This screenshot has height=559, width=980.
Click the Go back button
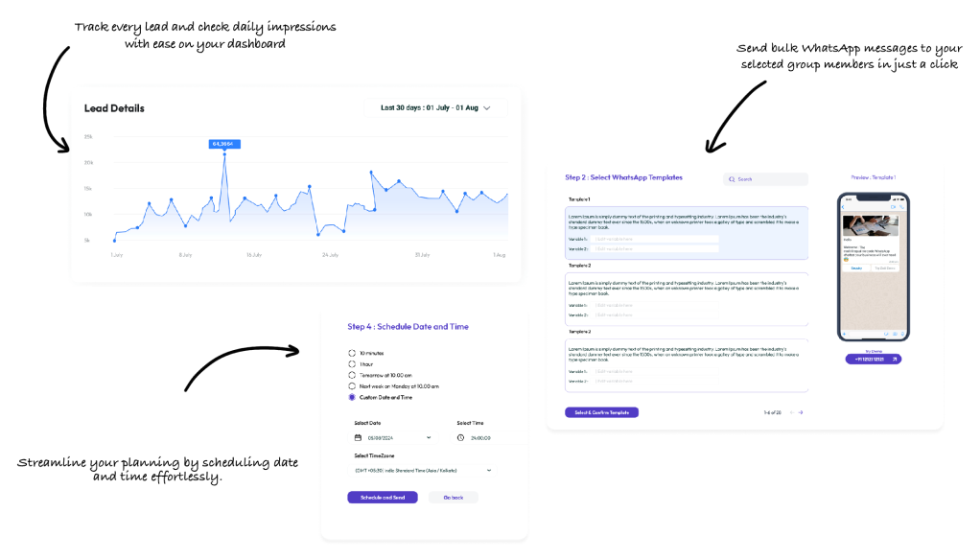tap(453, 498)
